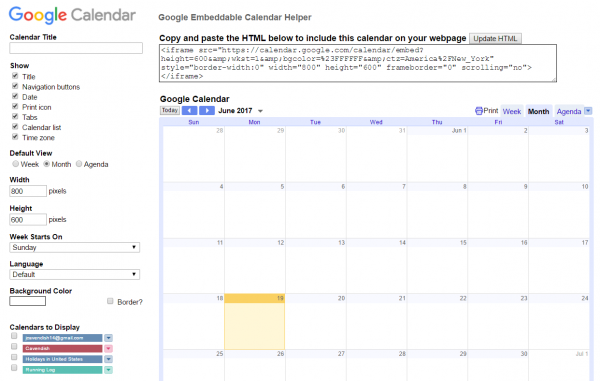Open the Language dropdown
600x381 pixels.
[x=75, y=275]
